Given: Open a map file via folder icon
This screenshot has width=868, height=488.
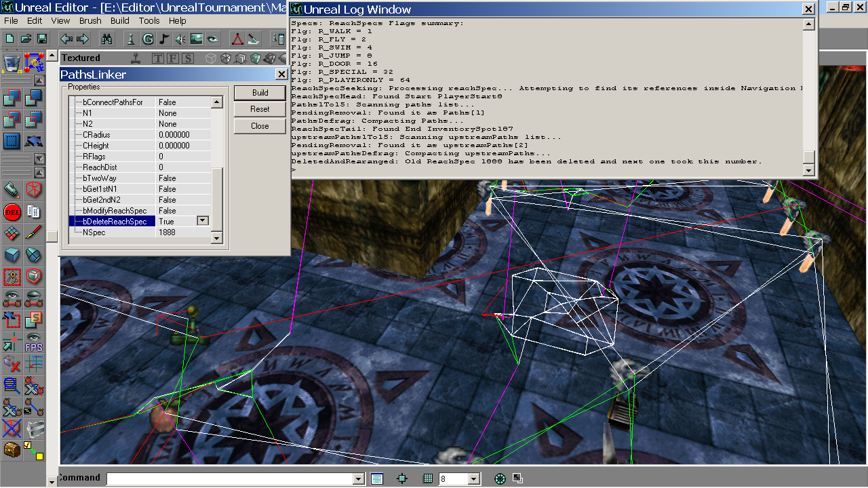Looking at the screenshot, I should 26,39.
